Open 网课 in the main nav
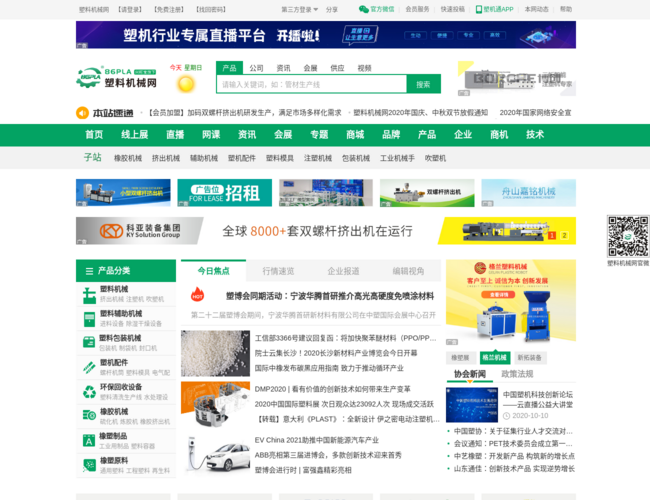This screenshot has height=500, width=650. (211, 134)
